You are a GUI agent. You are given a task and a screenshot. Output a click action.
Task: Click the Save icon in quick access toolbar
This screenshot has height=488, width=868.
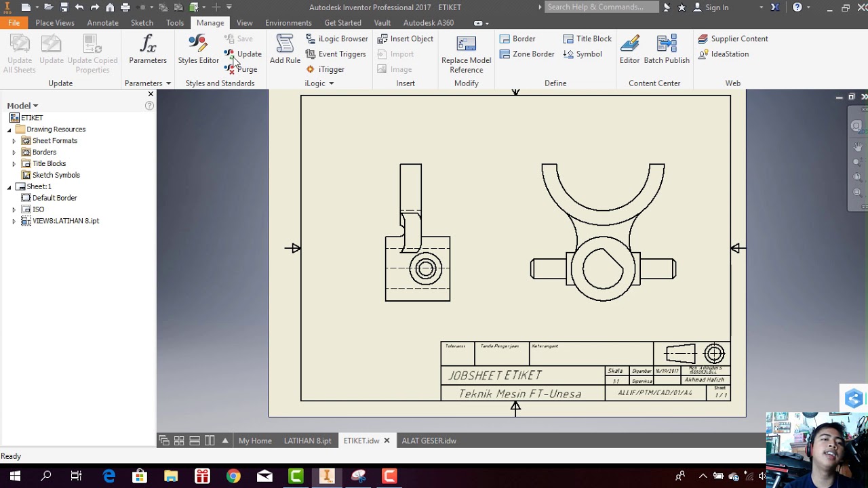coord(64,7)
